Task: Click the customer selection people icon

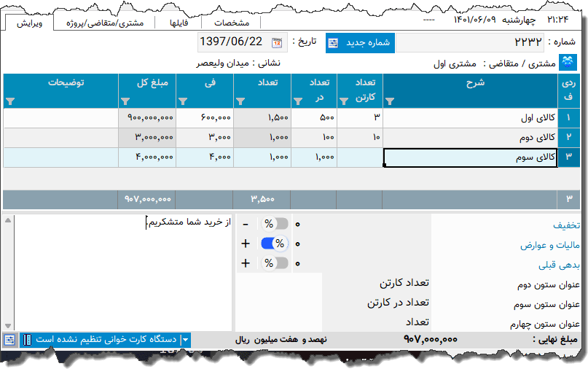Action: click(x=568, y=62)
